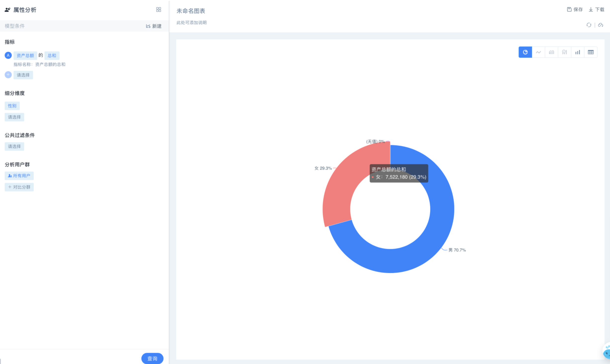Click the blue A metric badge

[x=8, y=55]
